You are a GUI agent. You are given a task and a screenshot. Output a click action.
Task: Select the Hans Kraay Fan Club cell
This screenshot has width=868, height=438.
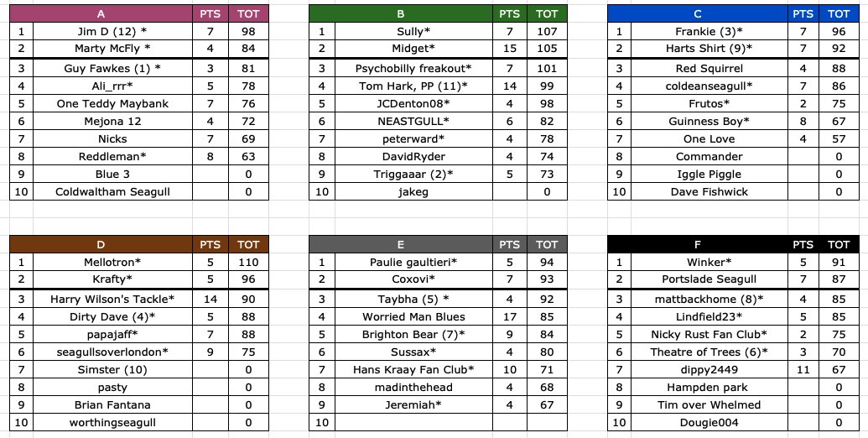(x=413, y=369)
